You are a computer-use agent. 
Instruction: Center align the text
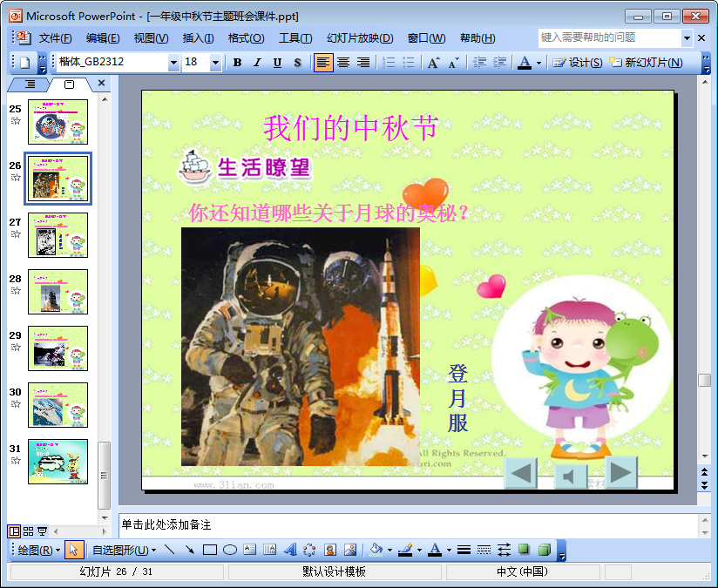point(343,63)
